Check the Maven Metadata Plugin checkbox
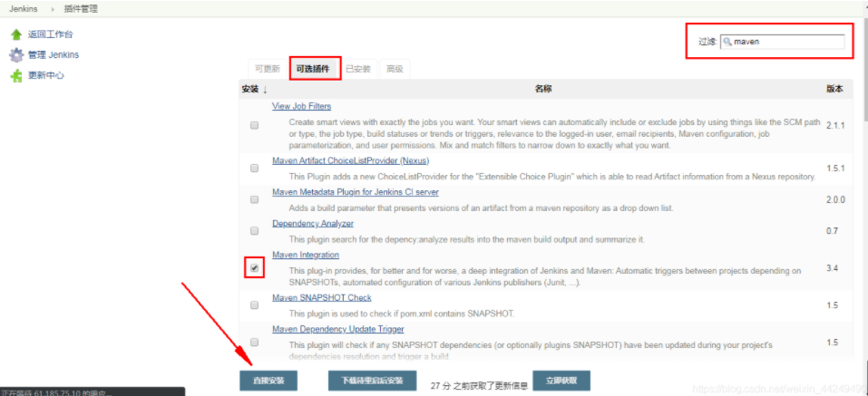Screen dimensions: 868x396 click(x=254, y=199)
